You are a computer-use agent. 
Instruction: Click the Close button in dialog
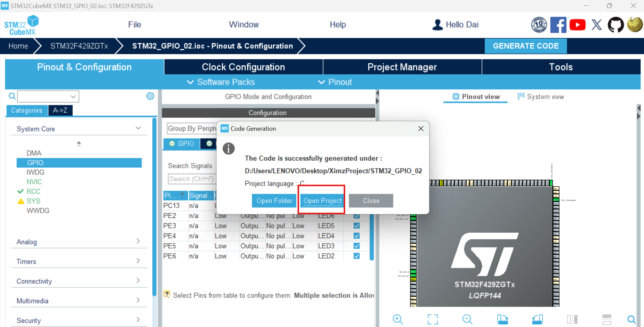[x=371, y=201]
